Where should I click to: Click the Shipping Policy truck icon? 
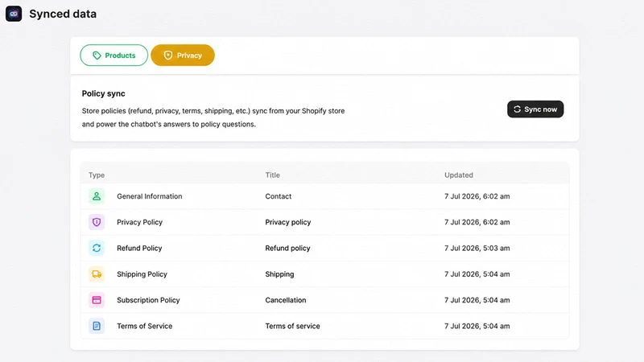[x=97, y=274]
